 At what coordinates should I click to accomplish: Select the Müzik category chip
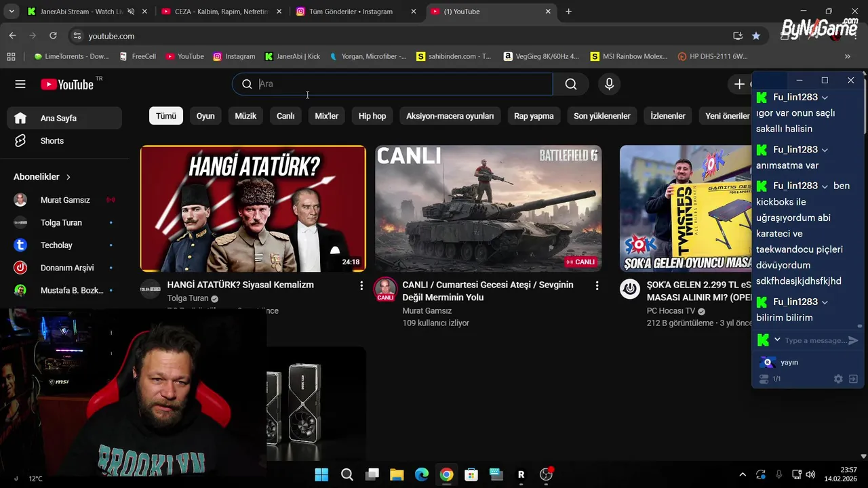coord(245,116)
